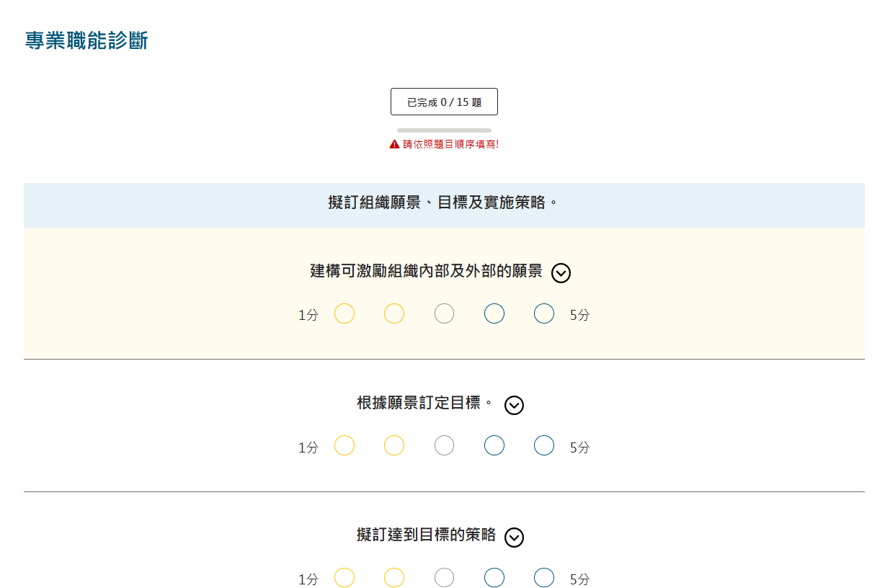The image size is (885, 588).
Task: Expand details for 建構可激勵組織內部及外部的願景
Action: pos(561,273)
